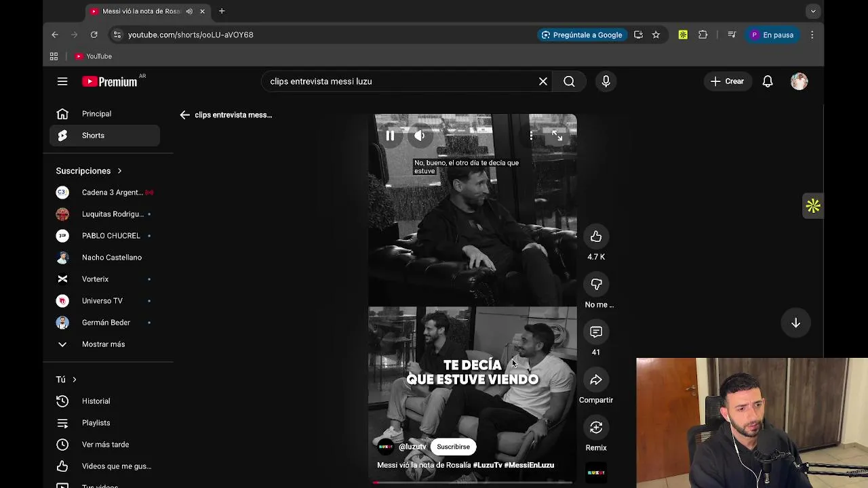
Task: Select Shorts in the sidebar
Action: (104, 136)
